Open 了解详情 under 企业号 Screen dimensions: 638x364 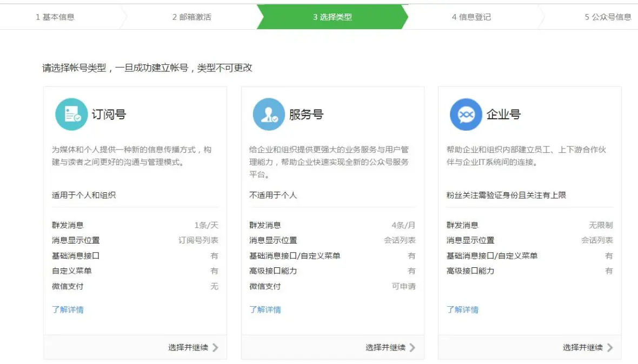pyautogui.click(x=462, y=311)
